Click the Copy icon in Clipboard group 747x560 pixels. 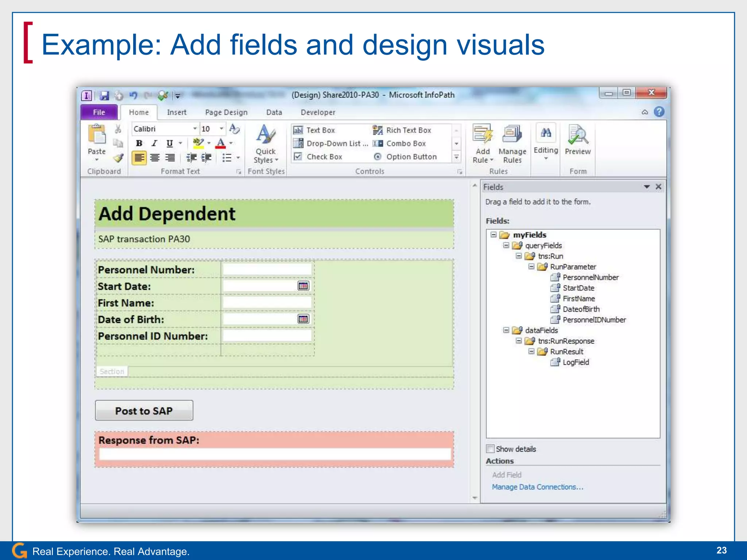[118, 143]
